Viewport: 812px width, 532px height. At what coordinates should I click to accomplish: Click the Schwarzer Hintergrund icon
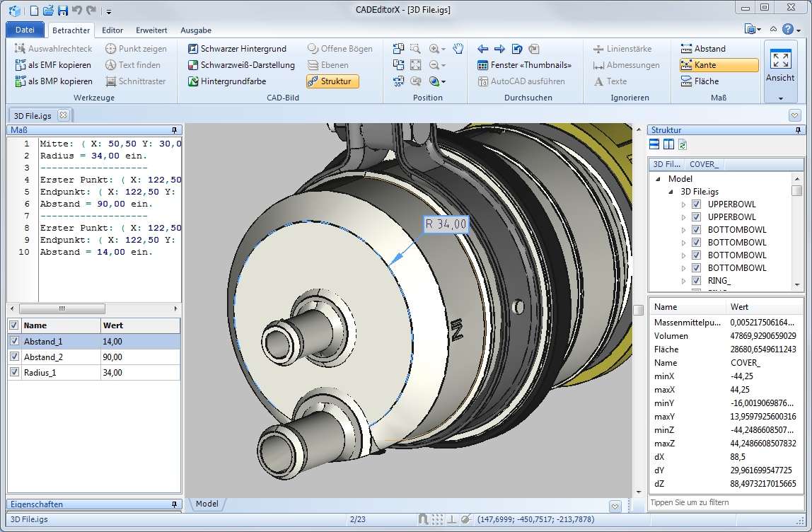[193, 49]
